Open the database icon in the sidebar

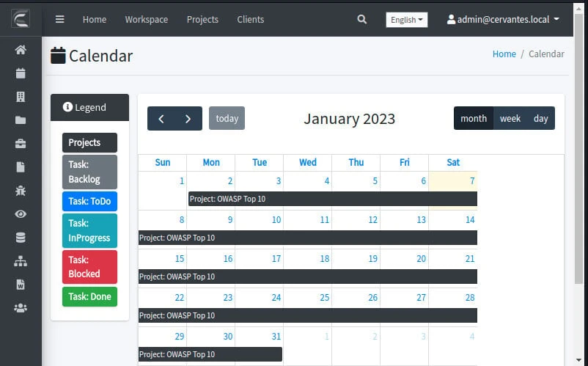click(x=21, y=238)
